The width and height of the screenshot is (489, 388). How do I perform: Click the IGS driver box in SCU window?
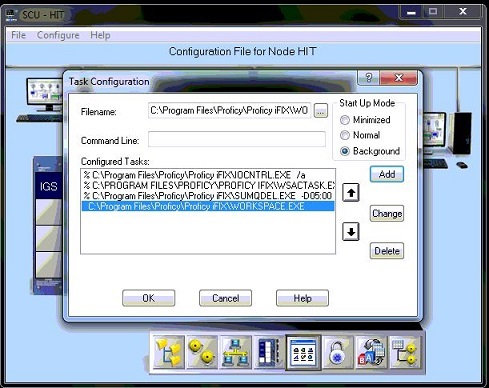[x=49, y=186]
